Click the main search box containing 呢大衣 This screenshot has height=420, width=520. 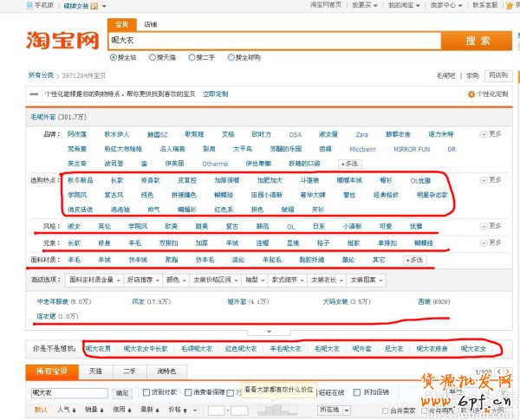tap(277, 40)
